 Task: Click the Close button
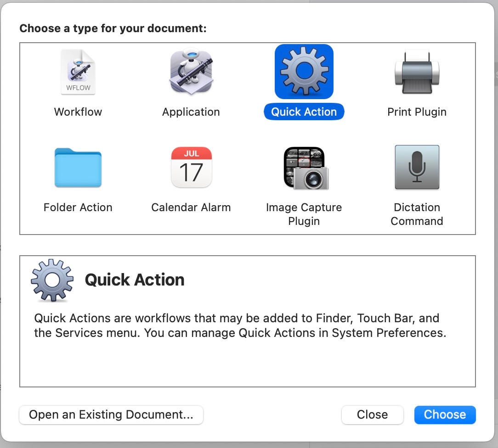[372, 414]
